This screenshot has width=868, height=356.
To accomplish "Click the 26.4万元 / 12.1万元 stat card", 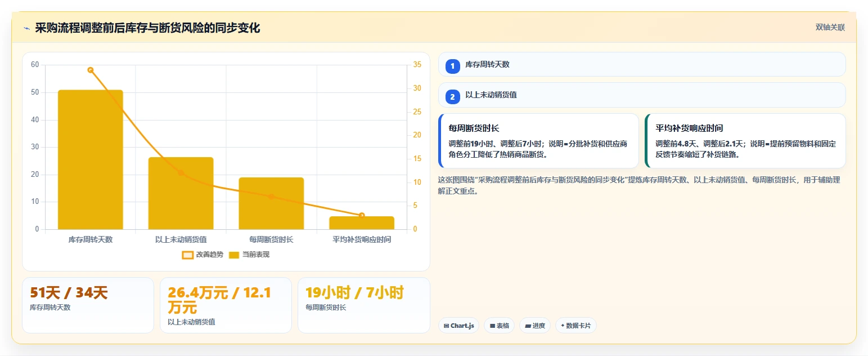I will click(226, 305).
